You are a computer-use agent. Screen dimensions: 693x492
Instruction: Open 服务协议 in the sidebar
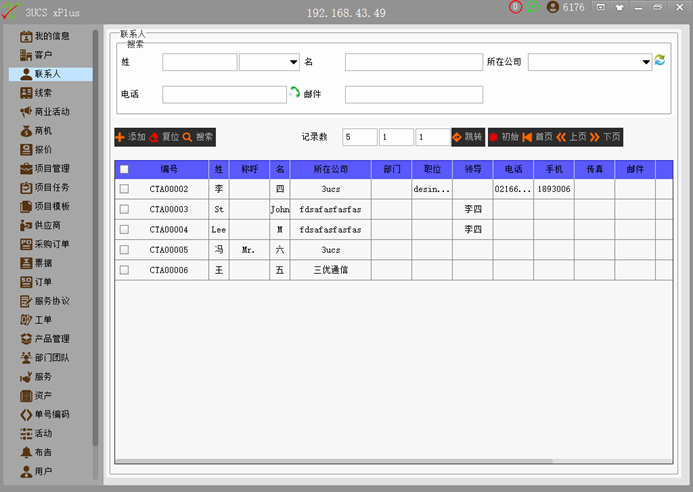45,301
